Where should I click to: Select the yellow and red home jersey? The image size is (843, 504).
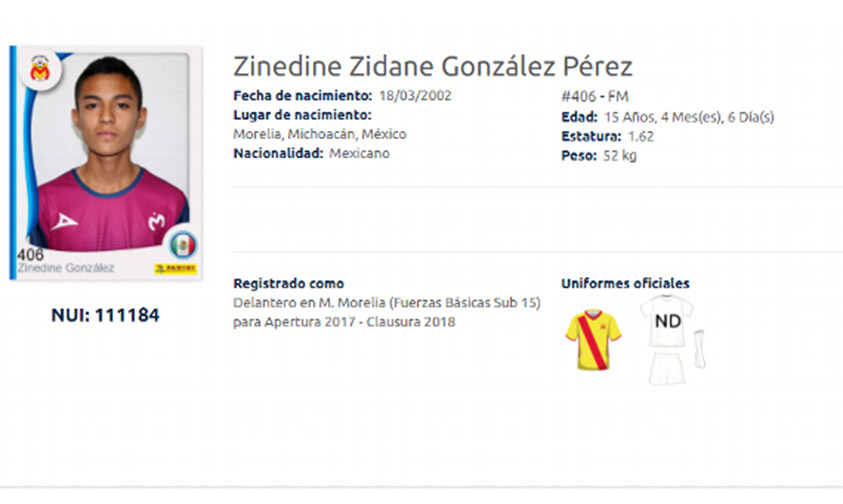coord(593,339)
